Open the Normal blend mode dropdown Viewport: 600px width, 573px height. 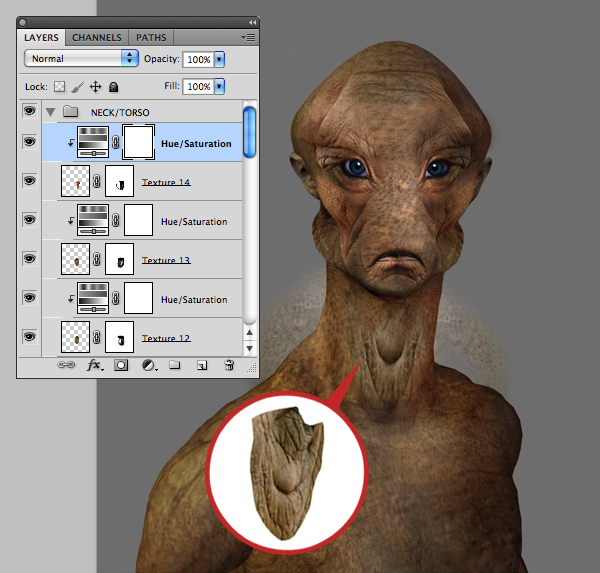click(x=81, y=59)
